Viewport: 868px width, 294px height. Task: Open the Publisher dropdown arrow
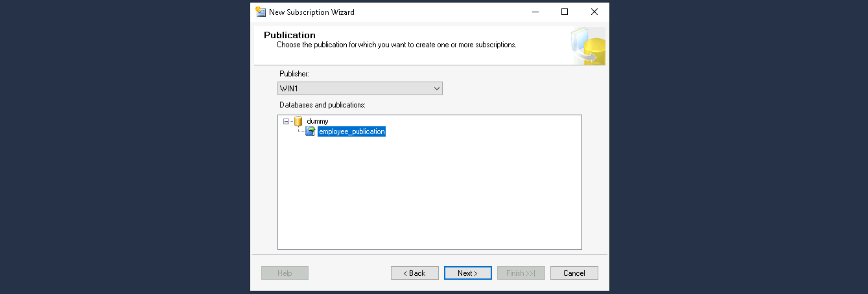[436, 89]
